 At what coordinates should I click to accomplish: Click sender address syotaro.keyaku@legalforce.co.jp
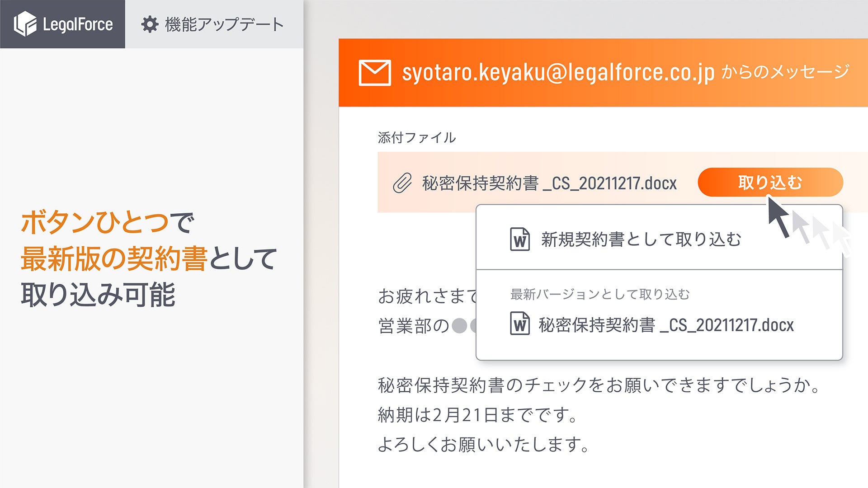(x=558, y=73)
